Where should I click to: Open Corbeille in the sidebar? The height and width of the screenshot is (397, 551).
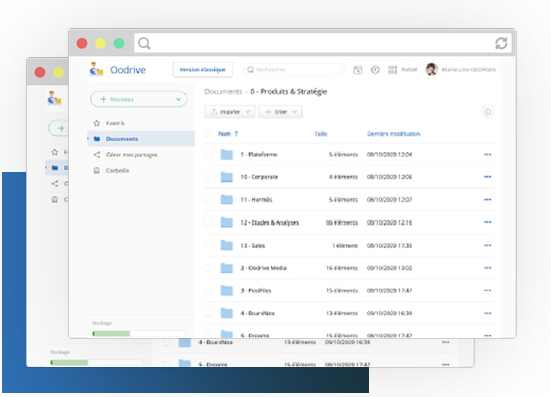(x=117, y=170)
